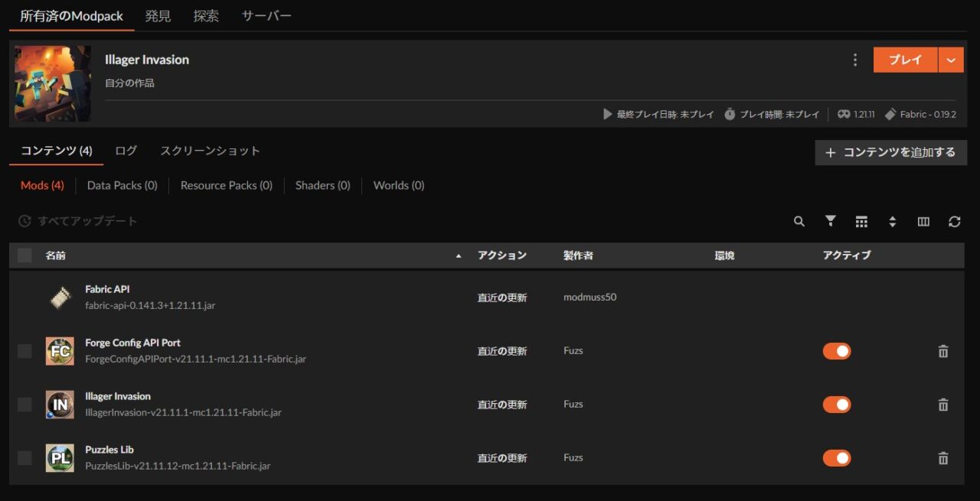Disable the Forge Config API Port toggle

click(x=837, y=350)
